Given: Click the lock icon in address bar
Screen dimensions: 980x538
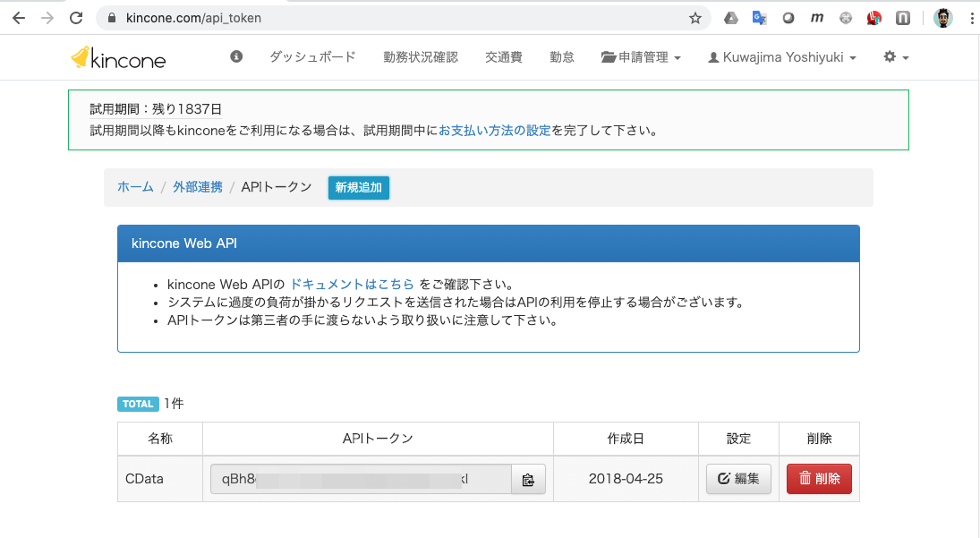Looking at the screenshot, I should pos(112,18).
